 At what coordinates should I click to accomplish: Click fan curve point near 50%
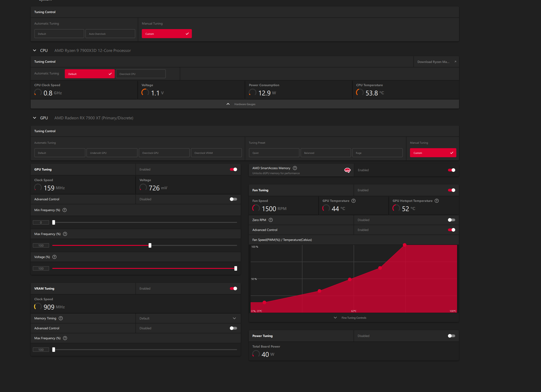(350, 279)
